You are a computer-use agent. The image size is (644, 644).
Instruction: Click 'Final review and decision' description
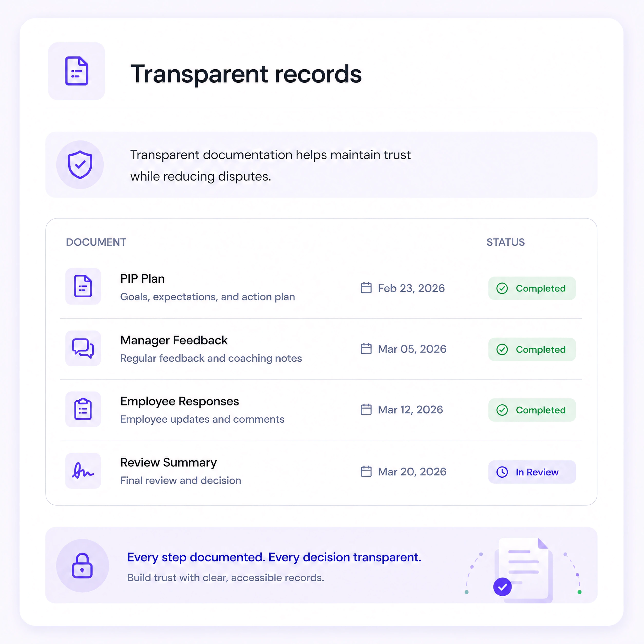point(181,480)
